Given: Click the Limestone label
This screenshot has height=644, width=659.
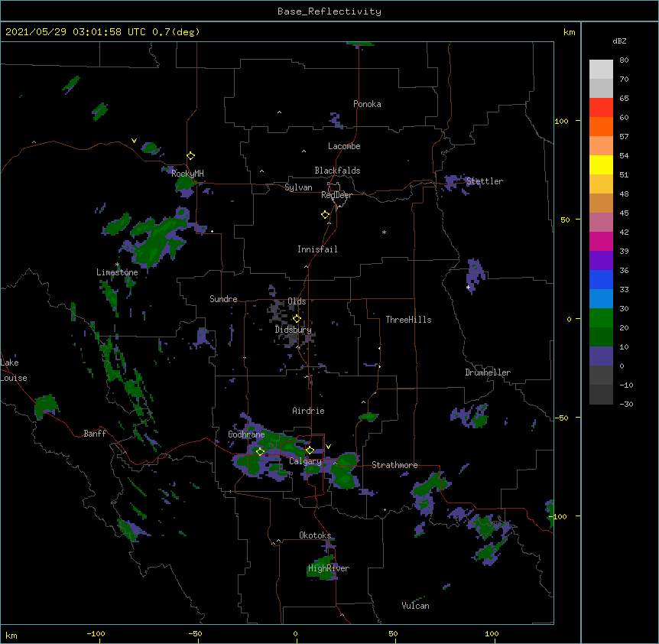Looking at the screenshot, I should [117, 272].
